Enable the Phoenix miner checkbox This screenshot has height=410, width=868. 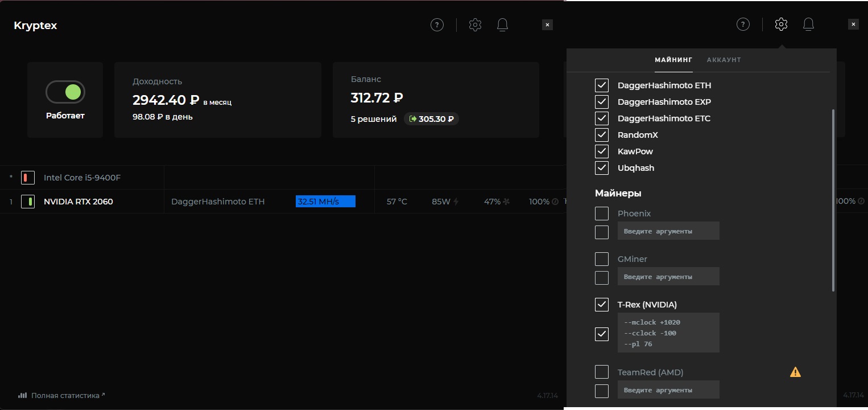pos(602,214)
